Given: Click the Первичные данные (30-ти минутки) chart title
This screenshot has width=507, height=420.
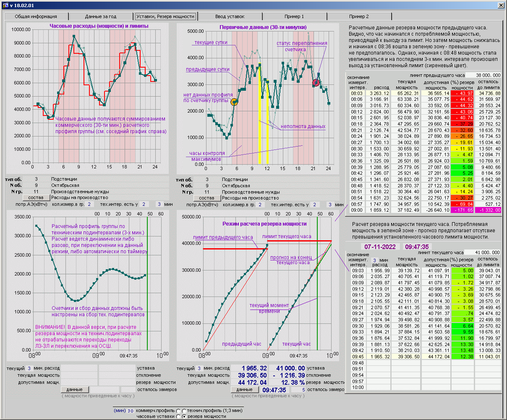Looking at the screenshot, I should 263,27.
